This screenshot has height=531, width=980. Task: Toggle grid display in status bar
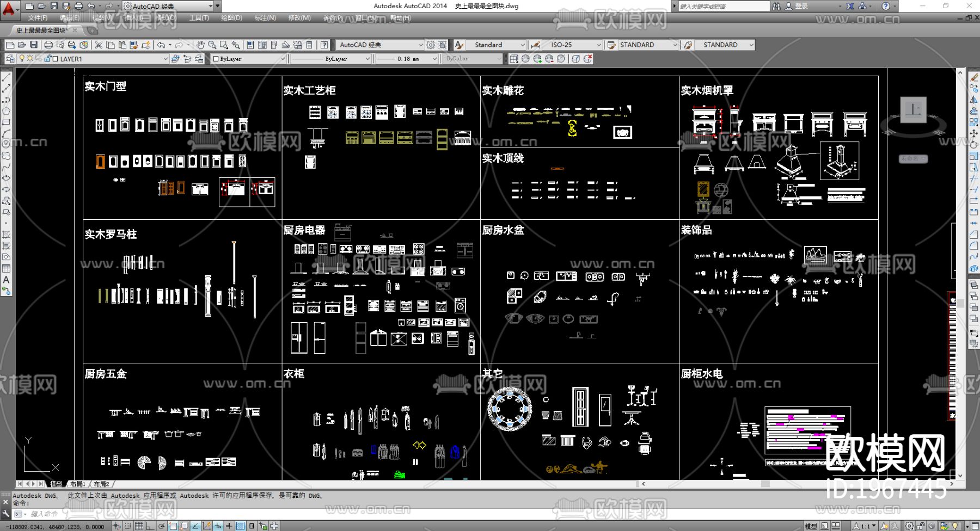tap(139, 526)
